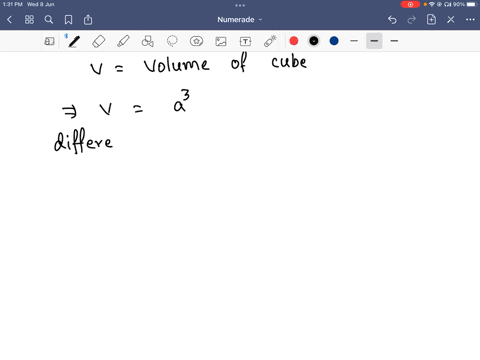Select the Eraser tool
Screen dimensions: 480x360
coord(99,41)
